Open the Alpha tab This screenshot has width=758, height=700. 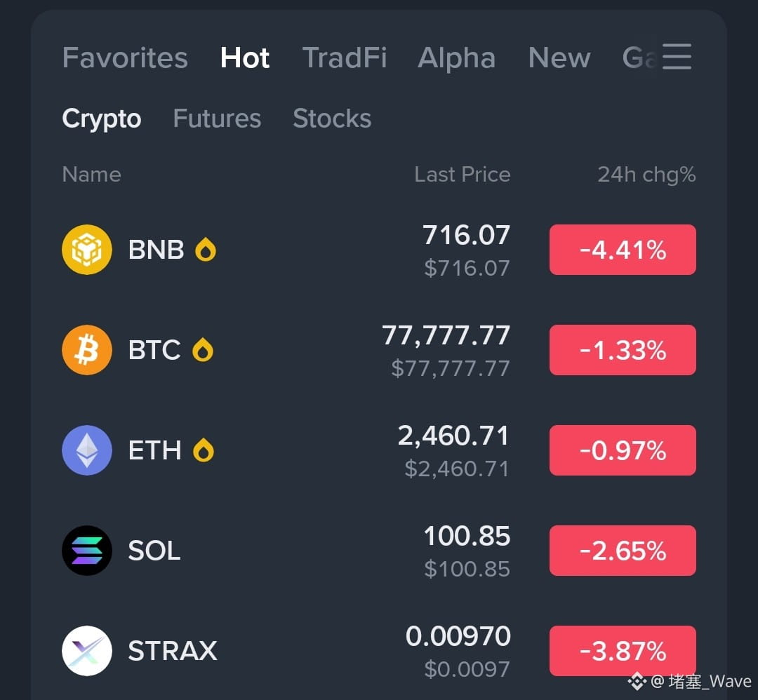coord(456,58)
